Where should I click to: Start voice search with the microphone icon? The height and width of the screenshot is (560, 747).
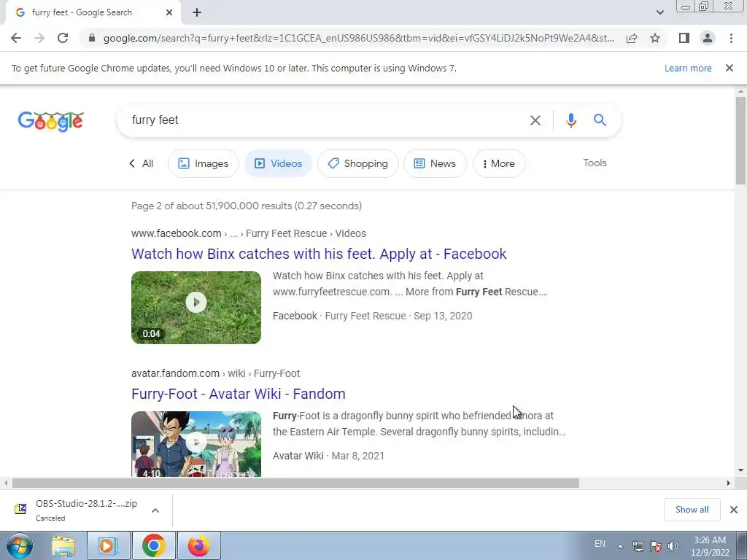[x=571, y=120]
